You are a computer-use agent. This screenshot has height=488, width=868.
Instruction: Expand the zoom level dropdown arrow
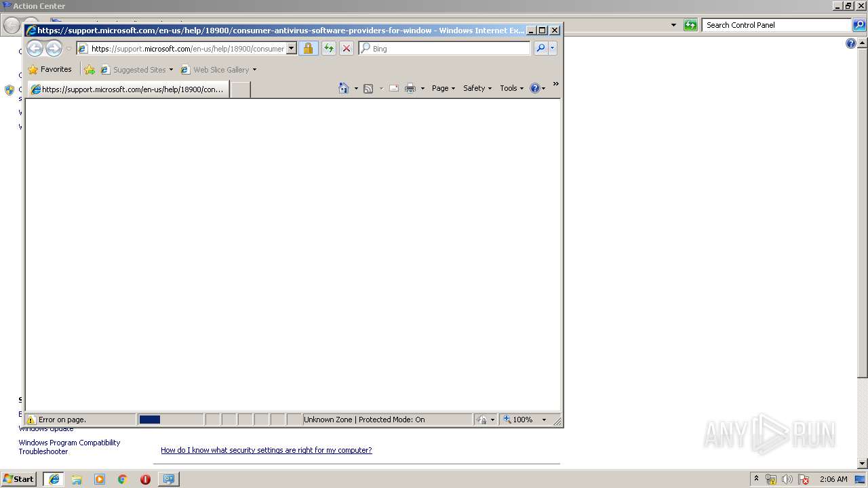pos(544,420)
